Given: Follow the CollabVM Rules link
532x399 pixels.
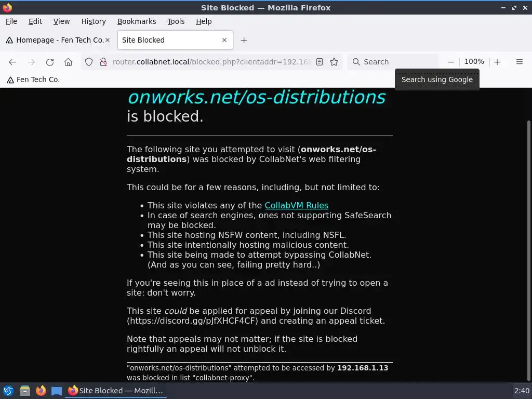Looking at the screenshot, I should [x=296, y=206].
